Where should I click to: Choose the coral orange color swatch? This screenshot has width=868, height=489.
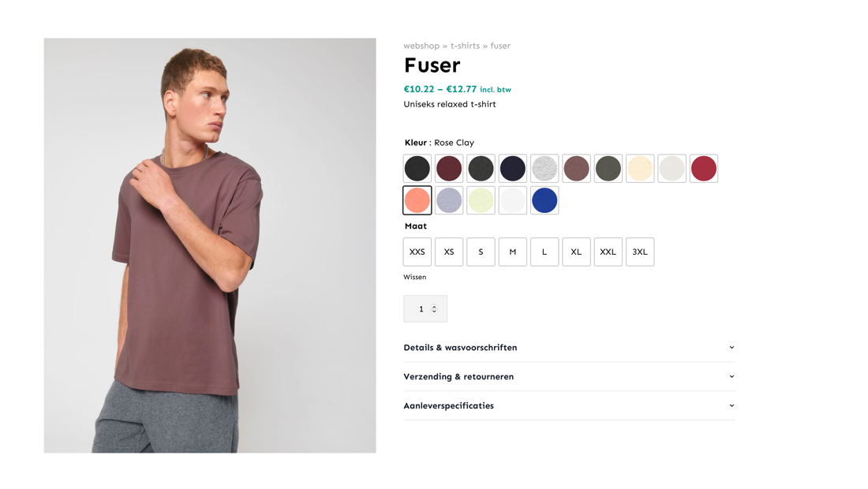tap(417, 200)
